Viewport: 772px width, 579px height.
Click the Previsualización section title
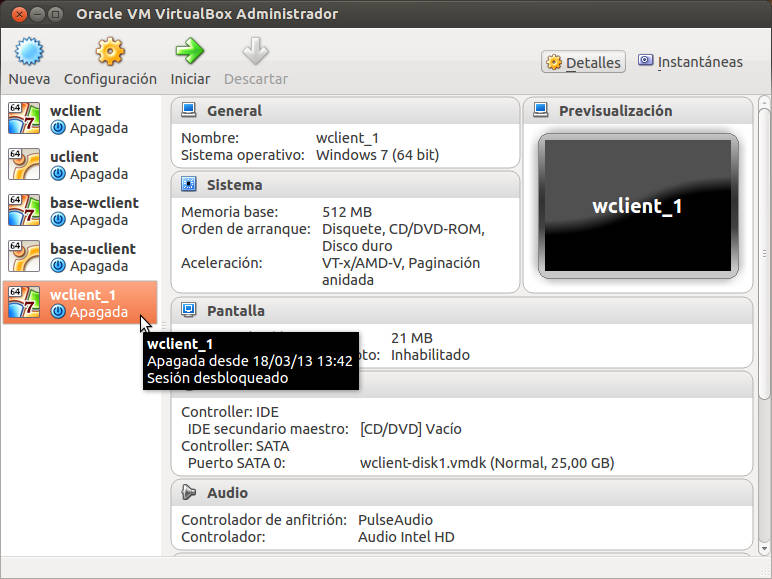[615, 111]
